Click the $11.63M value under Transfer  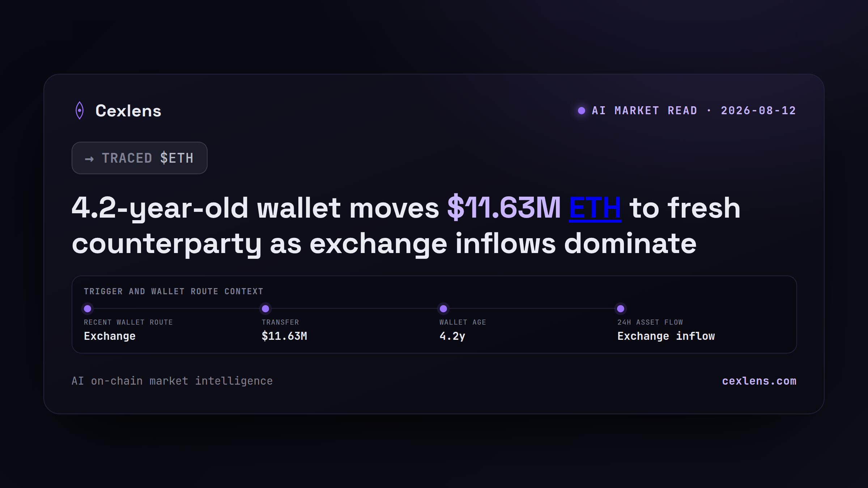coord(284,336)
